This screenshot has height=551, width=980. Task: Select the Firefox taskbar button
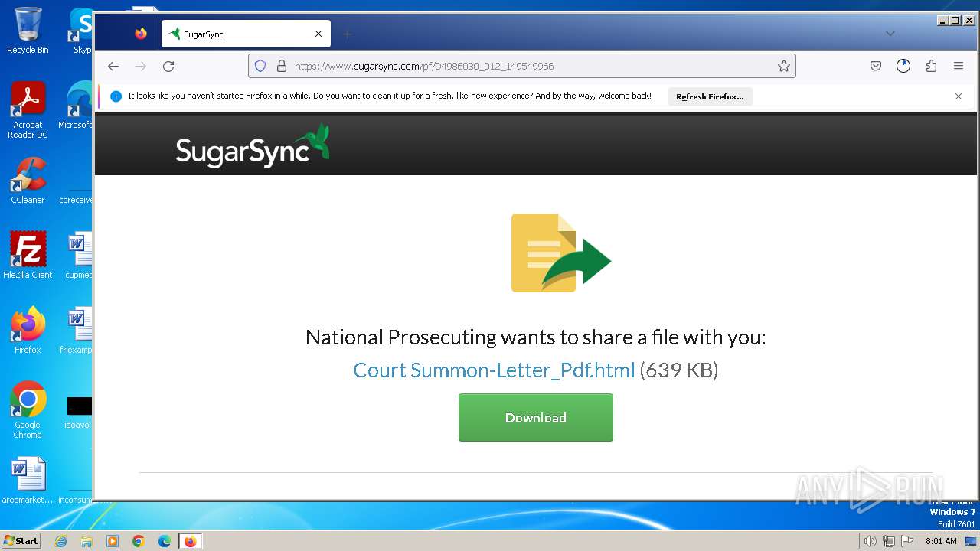coord(190,541)
